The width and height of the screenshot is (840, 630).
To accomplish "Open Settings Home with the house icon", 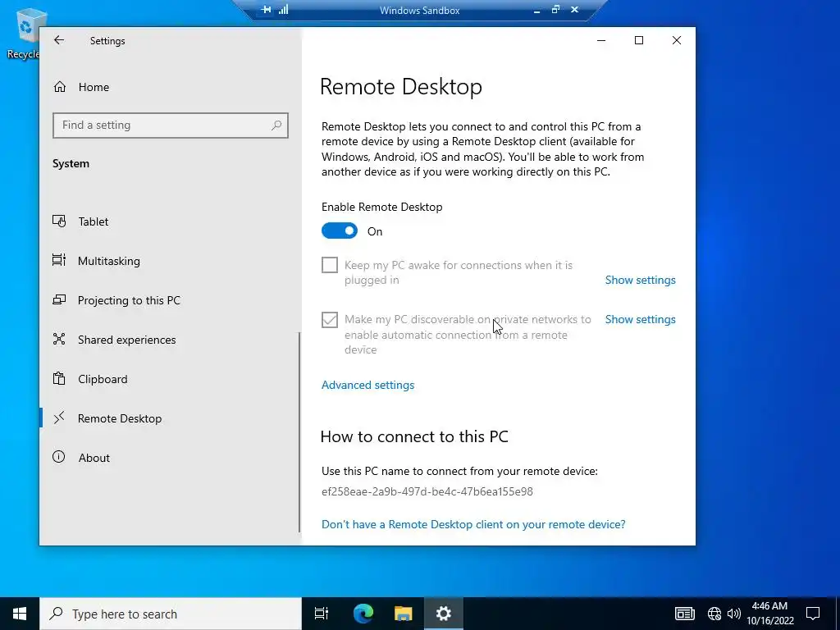I will (x=59, y=87).
